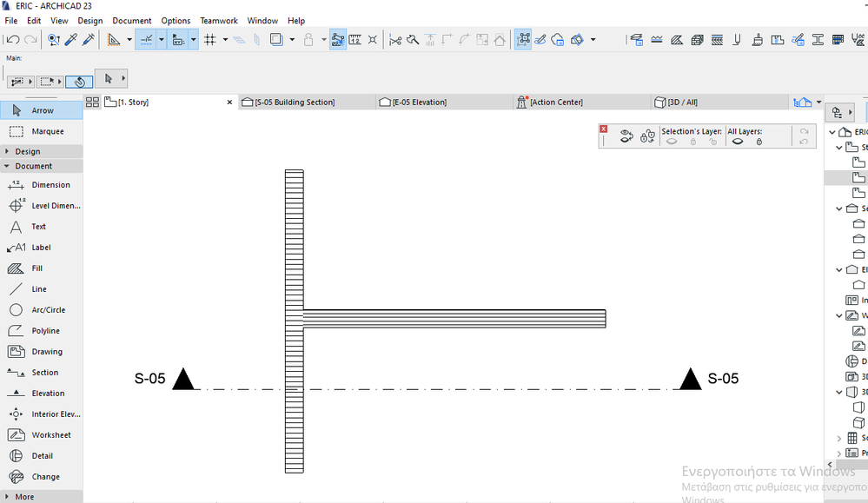Select the Detail tool
The image size is (868, 503).
pyautogui.click(x=42, y=456)
